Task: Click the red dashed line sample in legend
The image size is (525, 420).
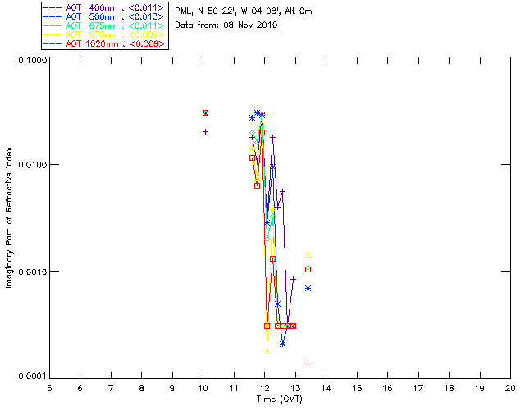Action: 52,43
